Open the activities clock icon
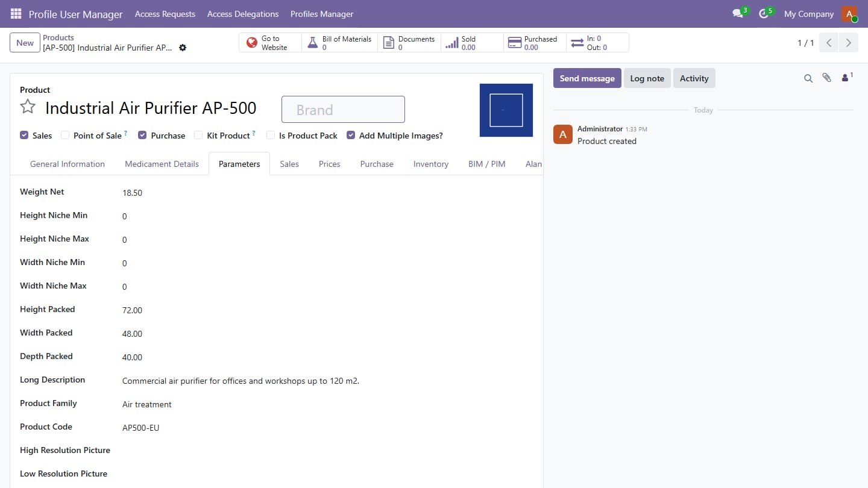 click(764, 13)
